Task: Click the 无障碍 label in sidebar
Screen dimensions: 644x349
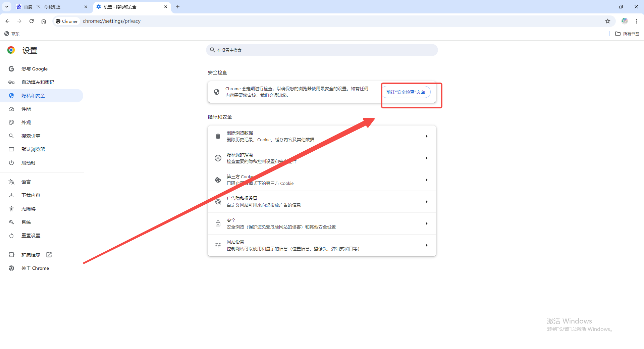Action: [29, 209]
